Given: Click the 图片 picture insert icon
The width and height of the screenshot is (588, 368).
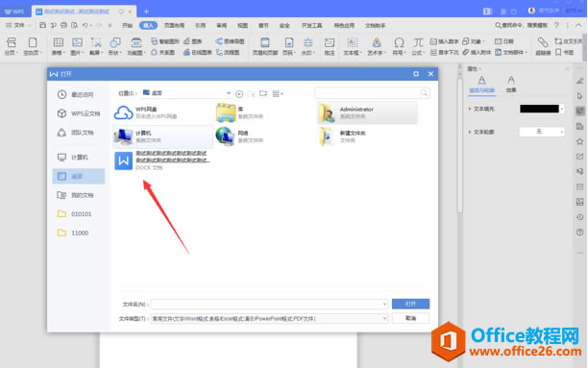Looking at the screenshot, I should tap(77, 42).
